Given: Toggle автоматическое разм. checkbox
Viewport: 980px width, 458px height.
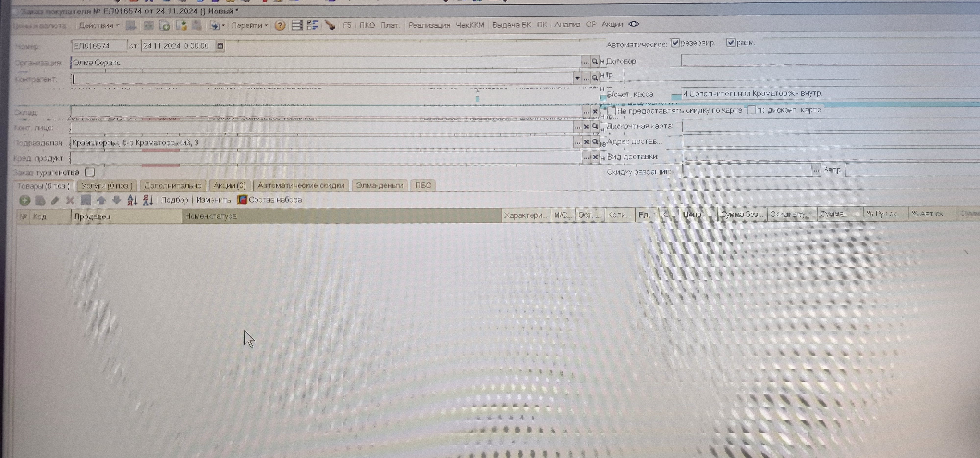Looking at the screenshot, I should (x=731, y=43).
